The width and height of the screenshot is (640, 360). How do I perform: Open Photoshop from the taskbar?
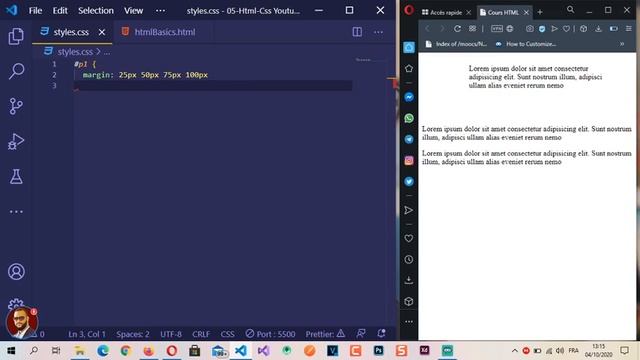(378, 350)
